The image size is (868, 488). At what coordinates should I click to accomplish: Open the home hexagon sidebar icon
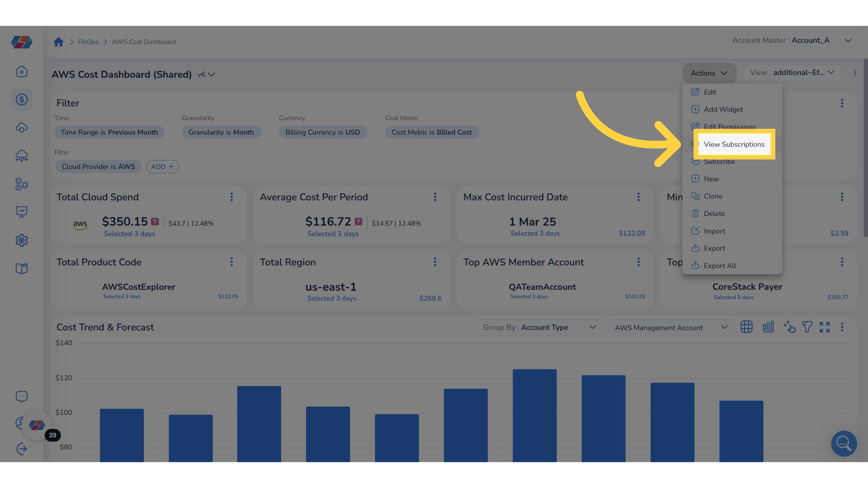22,71
